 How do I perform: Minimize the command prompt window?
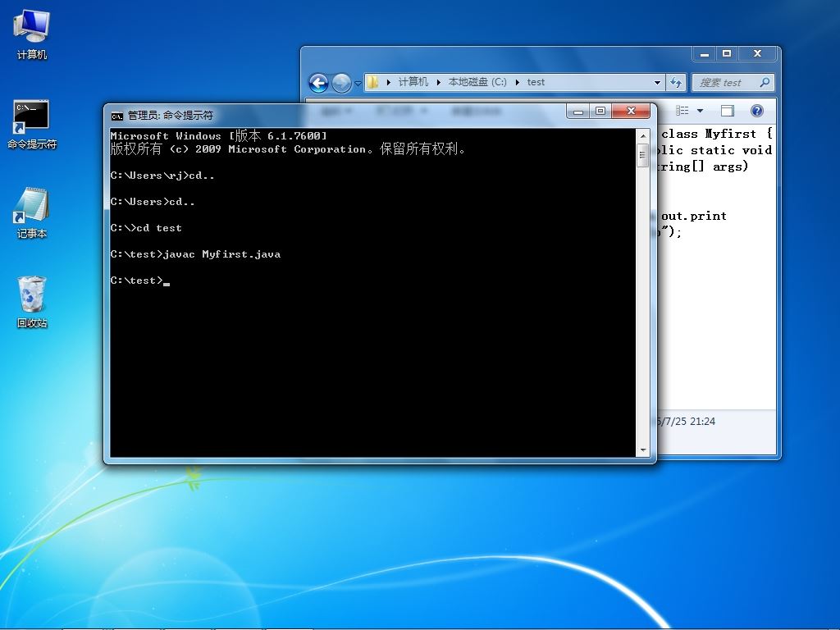coord(578,111)
